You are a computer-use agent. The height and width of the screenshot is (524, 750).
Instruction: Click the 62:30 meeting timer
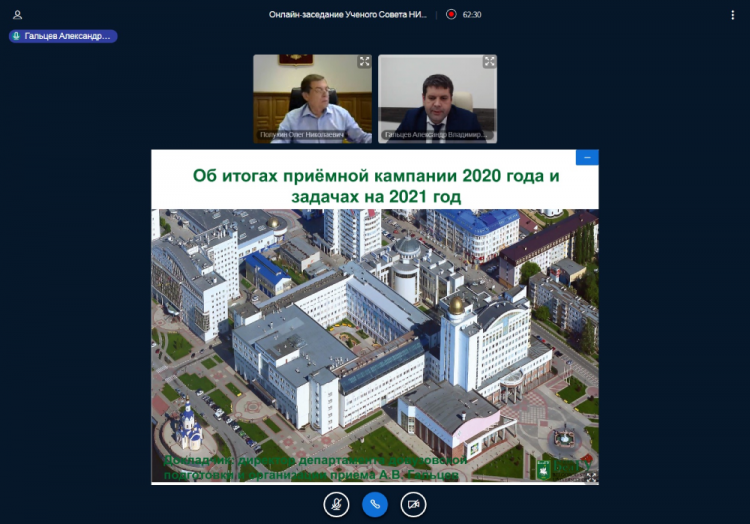pyautogui.click(x=472, y=15)
